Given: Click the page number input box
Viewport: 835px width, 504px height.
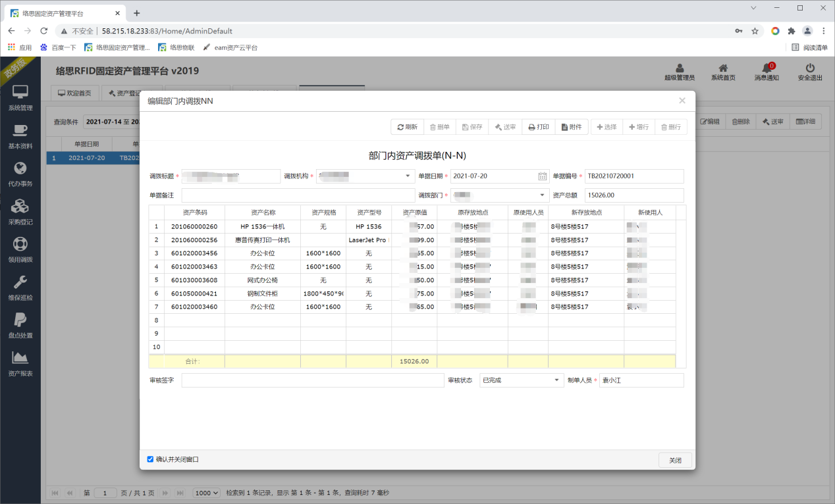Looking at the screenshot, I should pyautogui.click(x=105, y=493).
